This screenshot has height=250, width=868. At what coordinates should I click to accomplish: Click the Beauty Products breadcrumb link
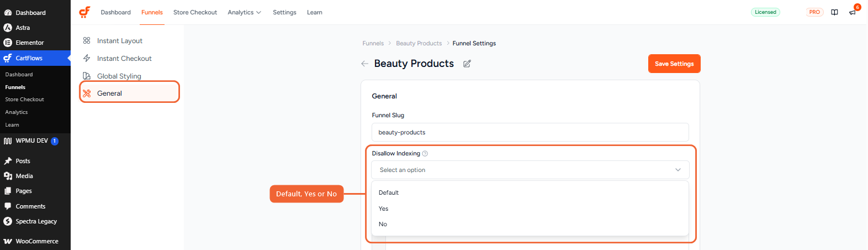click(419, 43)
